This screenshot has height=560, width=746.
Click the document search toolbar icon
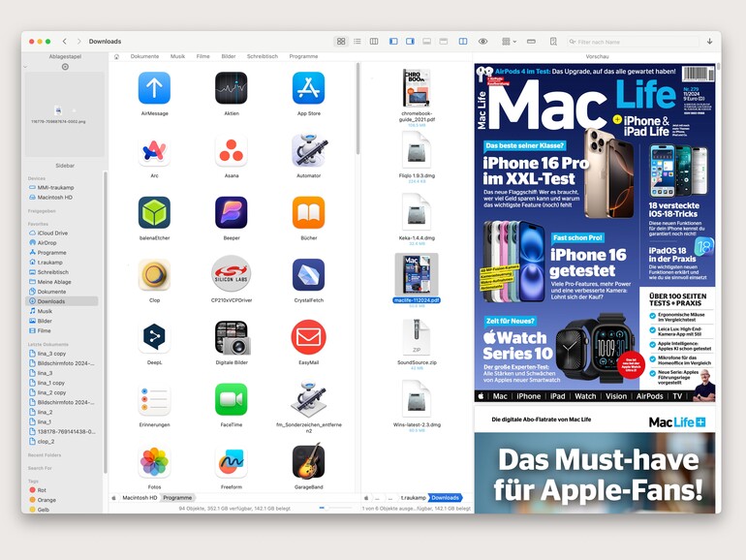(553, 42)
